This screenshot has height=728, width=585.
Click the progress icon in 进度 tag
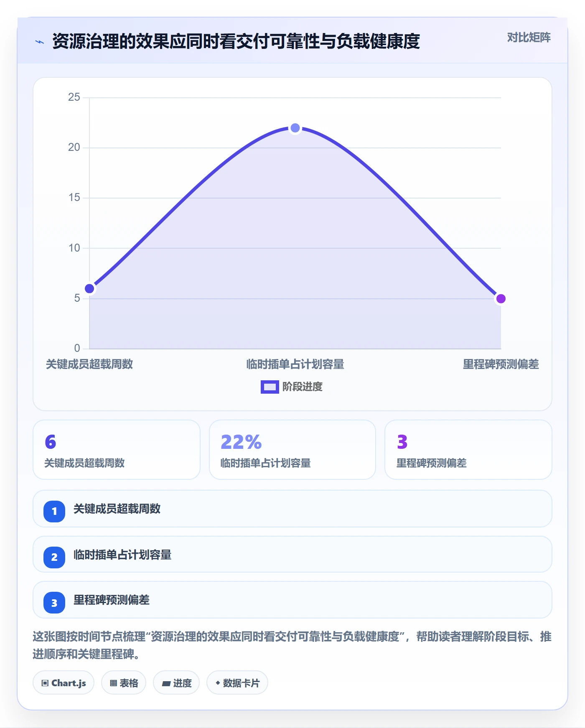[166, 684]
